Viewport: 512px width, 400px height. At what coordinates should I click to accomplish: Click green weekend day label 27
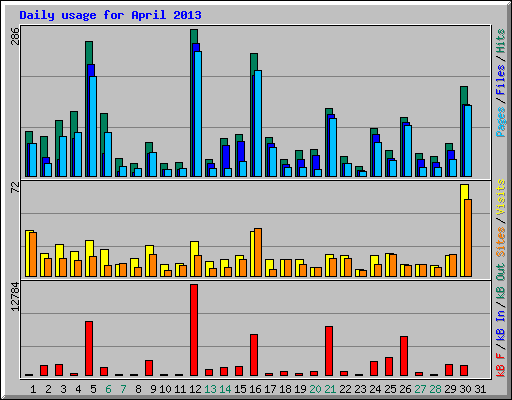coord(420,389)
